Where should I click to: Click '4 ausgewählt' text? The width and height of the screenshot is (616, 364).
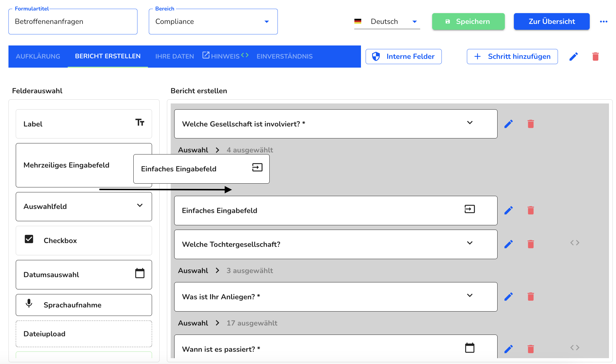coord(250,150)
